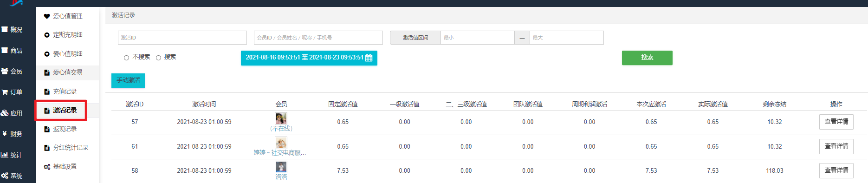The image size is (868, 183).
Task: Open 应用 apps section
Action: pos(12,113)
